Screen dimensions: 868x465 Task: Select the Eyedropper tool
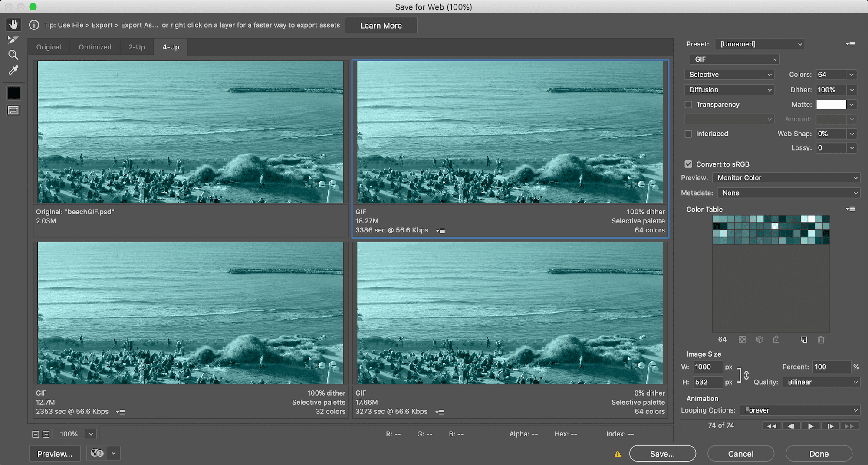[13, 70]
